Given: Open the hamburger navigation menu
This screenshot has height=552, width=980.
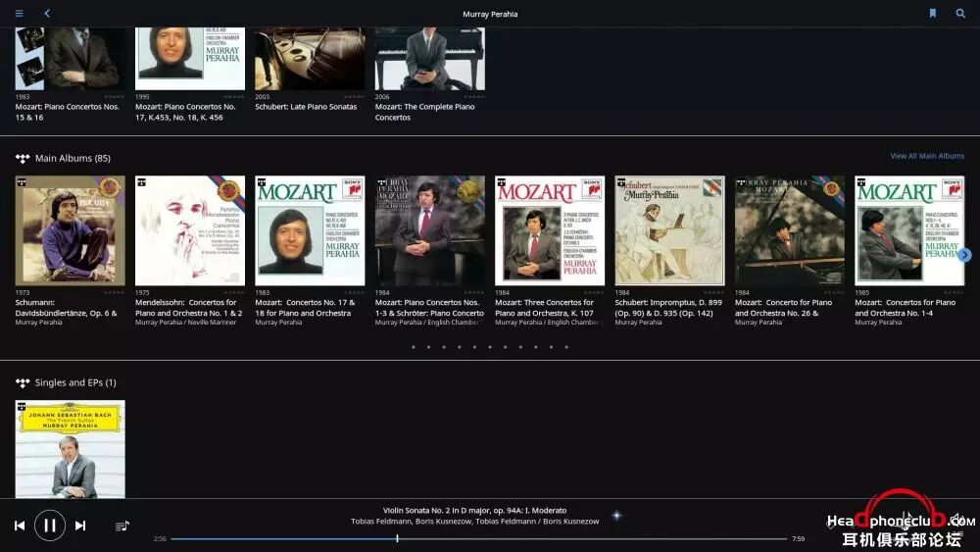Looking at the screenshot, I should click(20, 13).
